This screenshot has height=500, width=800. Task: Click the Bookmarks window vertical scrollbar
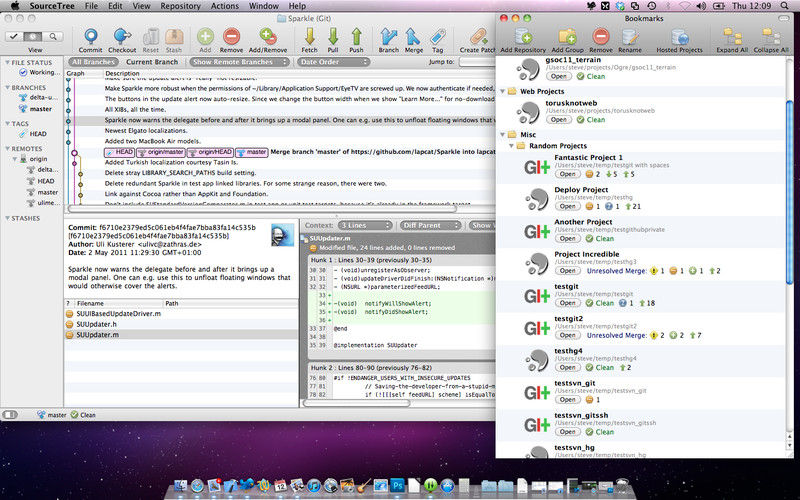[x=790, y=192]
